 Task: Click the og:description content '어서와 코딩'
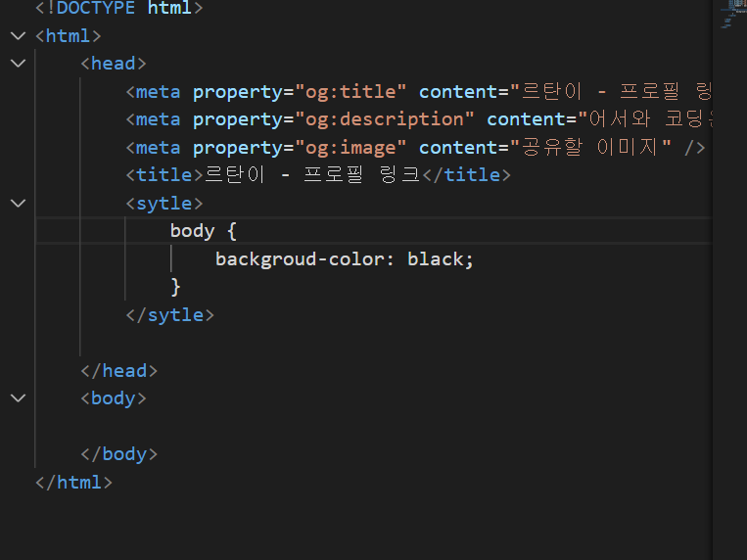tap(645, 119)
